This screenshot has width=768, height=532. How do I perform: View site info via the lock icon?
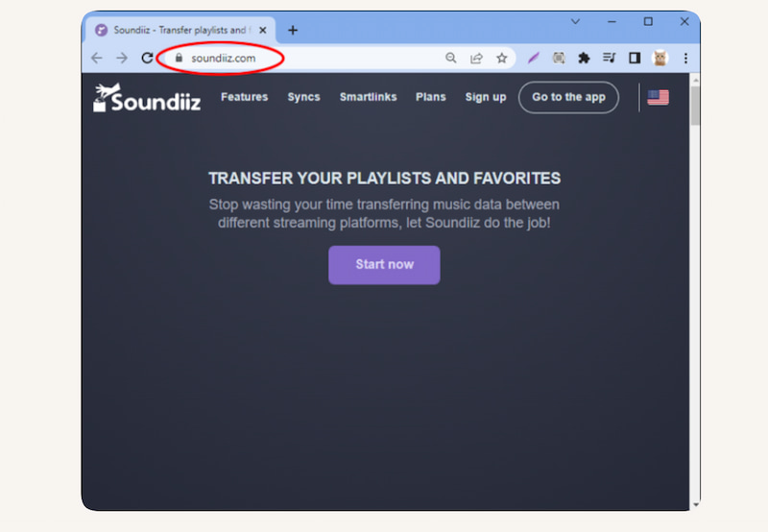click(179, 58)
